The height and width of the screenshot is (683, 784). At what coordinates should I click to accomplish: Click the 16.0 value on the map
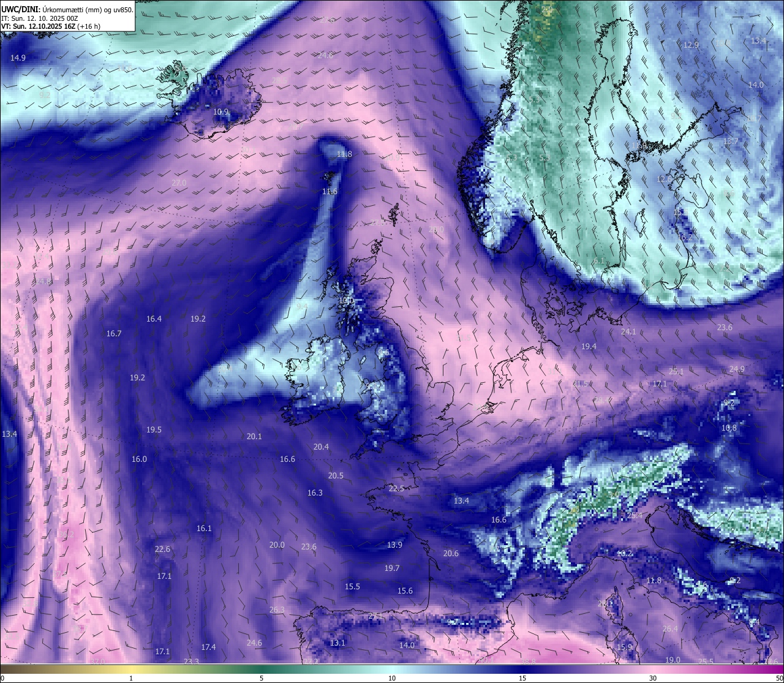[x=139, y=459]
